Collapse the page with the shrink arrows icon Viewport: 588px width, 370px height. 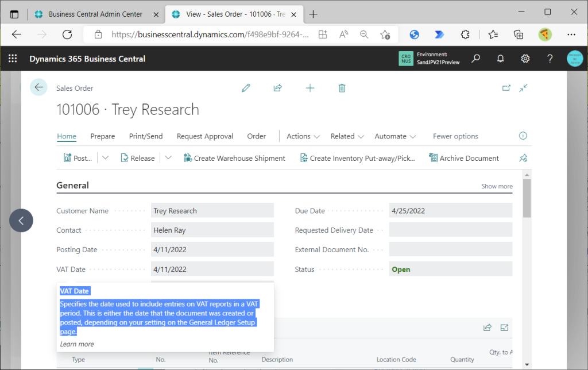tap(524, 88)
